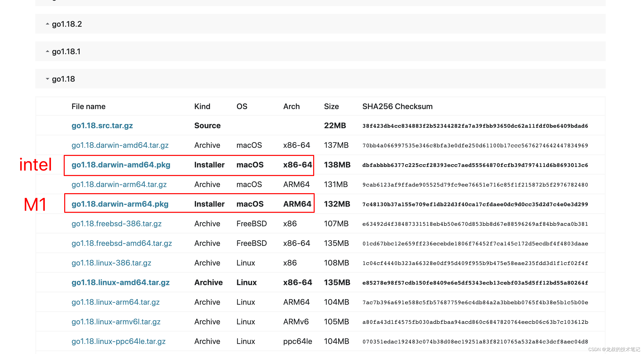Viewport: 644px width, 354px height.
Task: Click the File name column header
Action: (88, 107)
